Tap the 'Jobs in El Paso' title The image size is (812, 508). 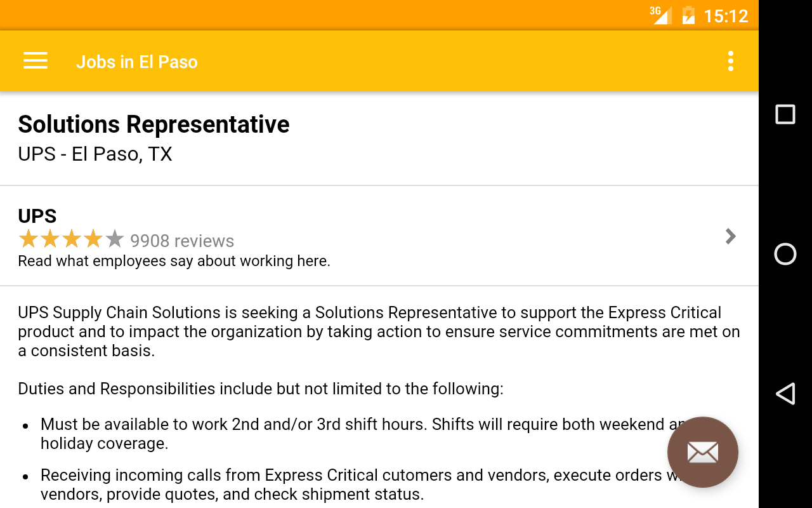[137, 62]
